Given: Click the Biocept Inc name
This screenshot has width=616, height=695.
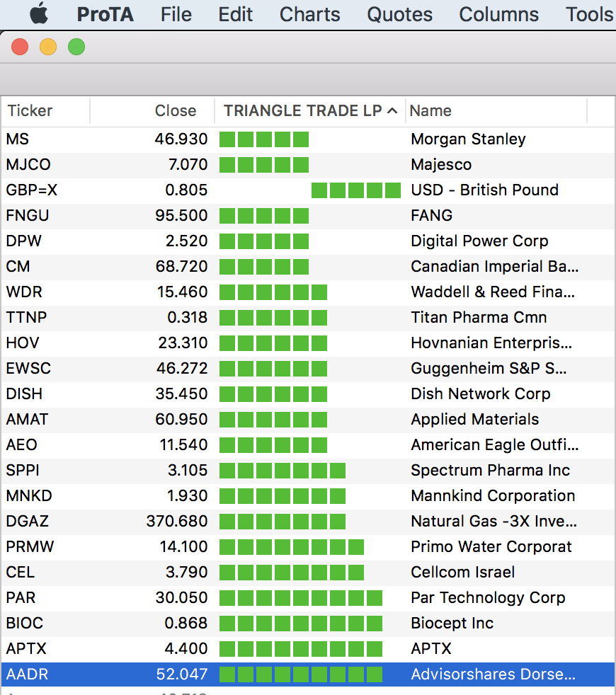Looking at the screenshot, I should point(452,624).
